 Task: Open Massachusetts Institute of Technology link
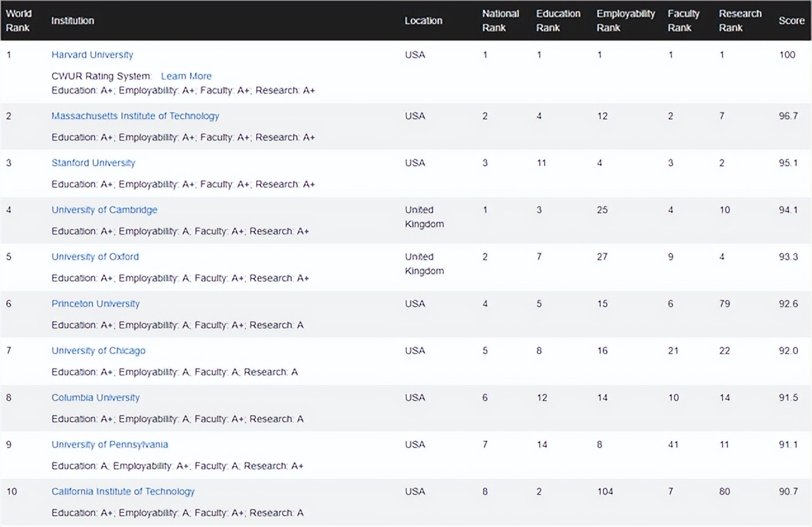(135, 116)
